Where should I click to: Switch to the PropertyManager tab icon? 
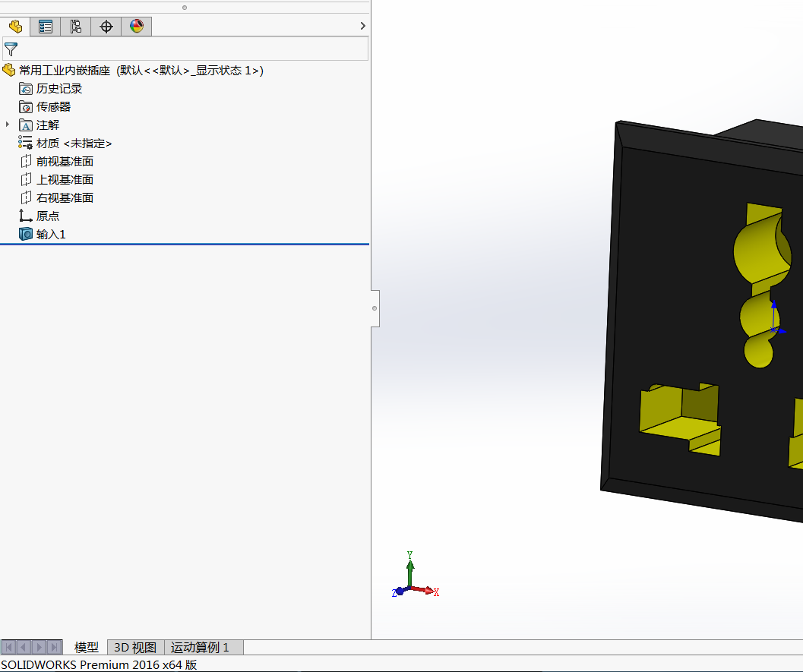pos(46,27)
